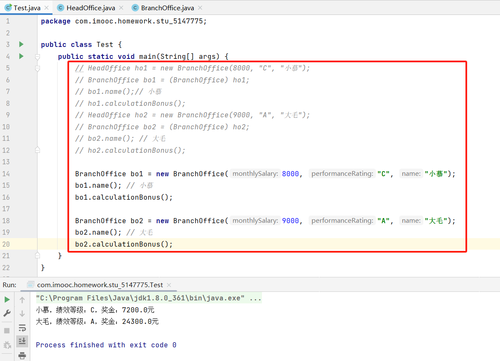500x361 pixels.
Task: Click the monthlySalary value 9000
Action: (290, 221)
